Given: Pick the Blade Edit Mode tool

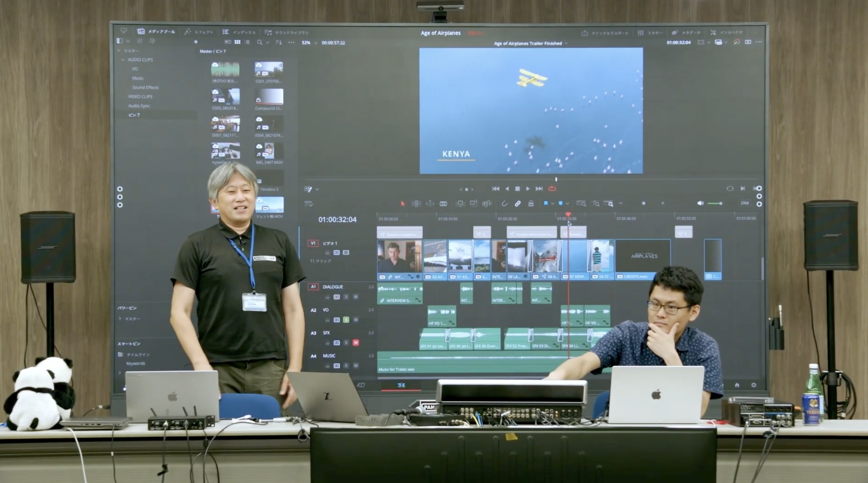Looking at the screenshot, I should [444, 204].
